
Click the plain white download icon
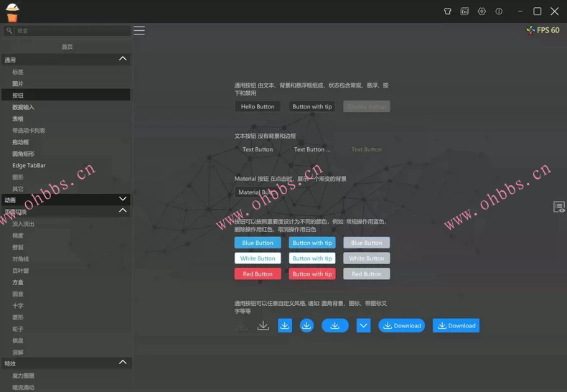point(263,325)
